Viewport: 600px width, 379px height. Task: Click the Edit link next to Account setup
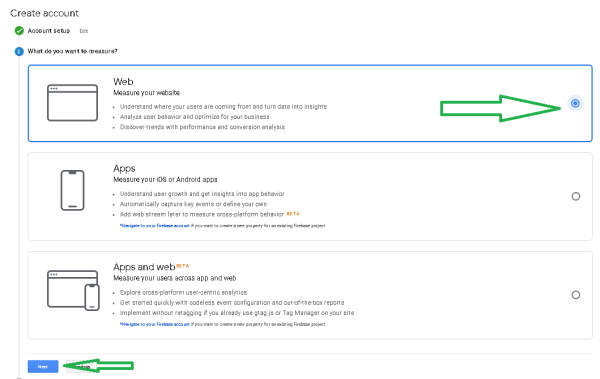tap(84, 31)
